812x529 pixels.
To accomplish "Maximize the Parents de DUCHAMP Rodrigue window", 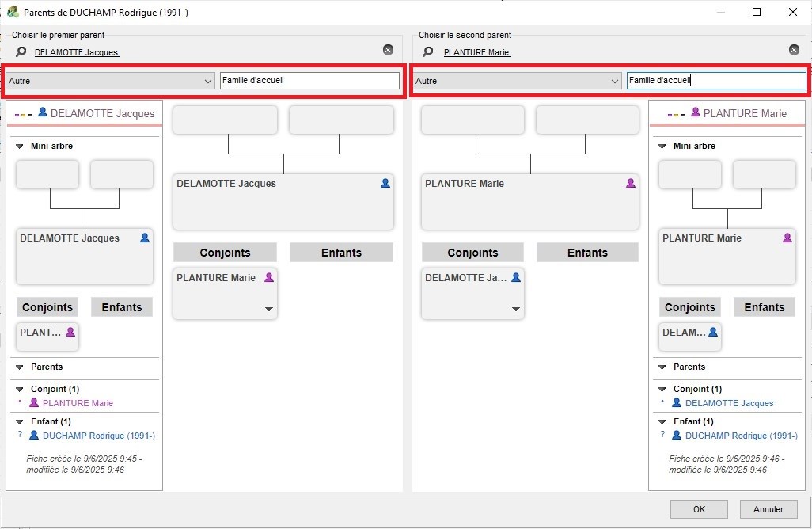I will (x=757, y=12).
